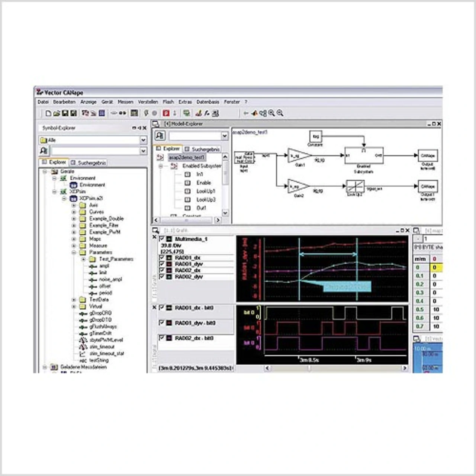Click the Constant block in the model diagram

point(315,137)
